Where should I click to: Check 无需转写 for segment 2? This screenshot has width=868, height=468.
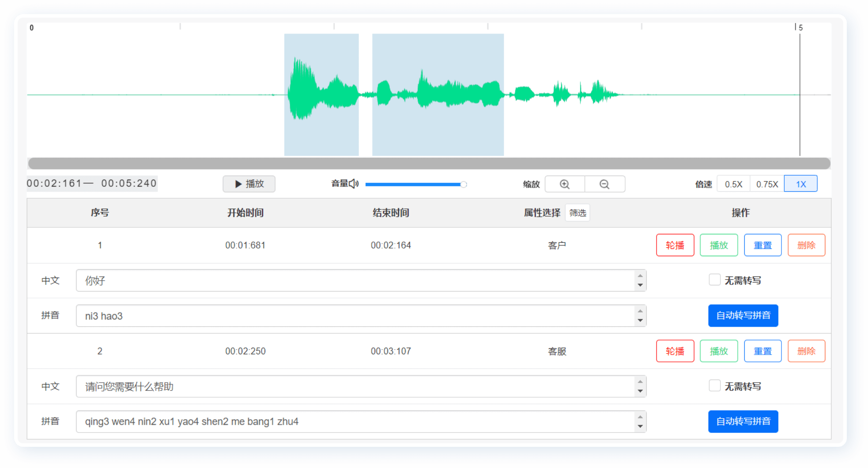714,386
